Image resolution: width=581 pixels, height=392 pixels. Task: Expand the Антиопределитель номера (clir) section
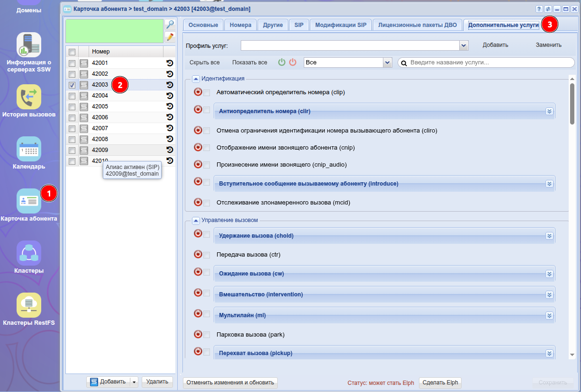click(549, 111)
